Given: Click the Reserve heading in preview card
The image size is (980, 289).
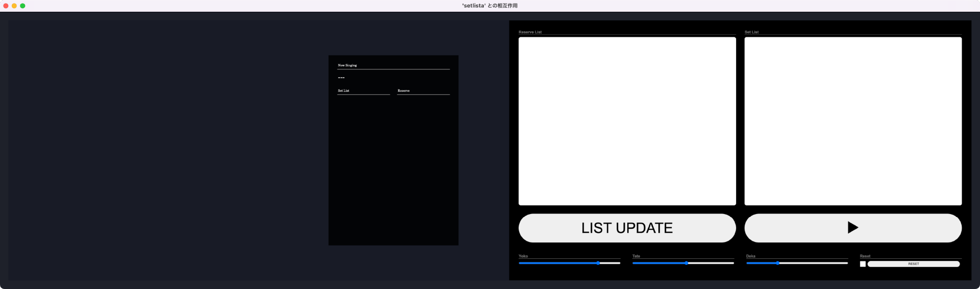Looking at the screenshot, I should tap(403, 91).
